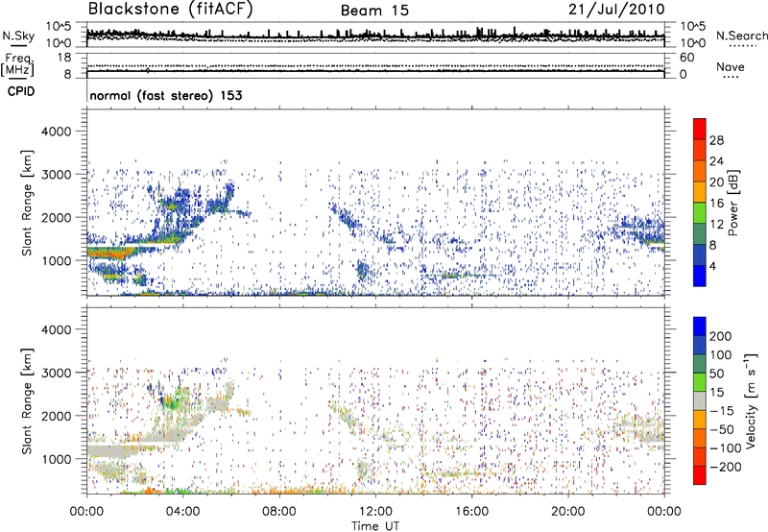The height and width of the screenshot is (532, 768).
Task: Click the "N.Search" legend label
Action: click(x=741, y=36)
